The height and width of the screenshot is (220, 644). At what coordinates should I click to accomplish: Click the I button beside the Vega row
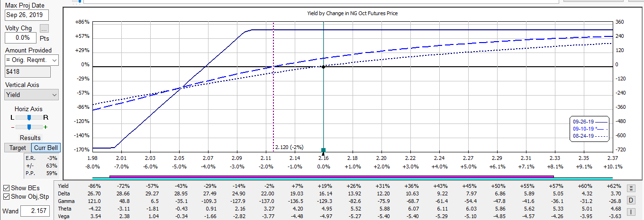point(631,211)
